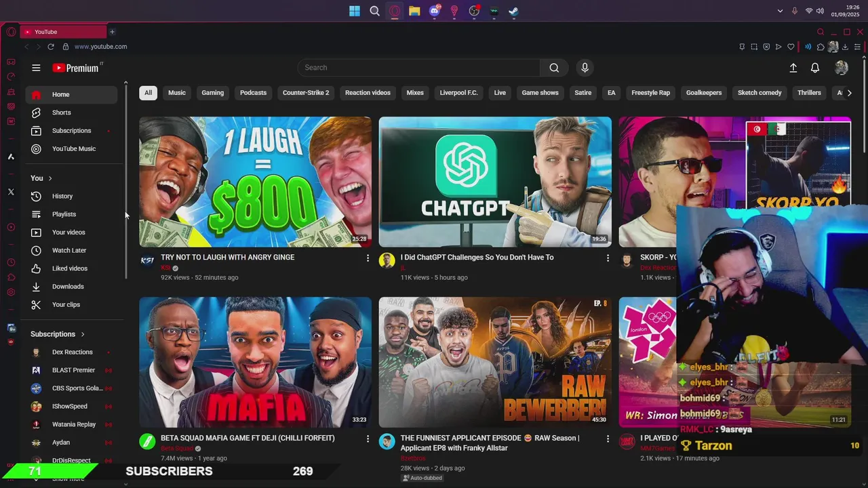The width and height of the screenshot is (868, 488).
Task: Open the TRY NOT TO LAUGH $800 thumbnail
Action: (x=255, y=182)
